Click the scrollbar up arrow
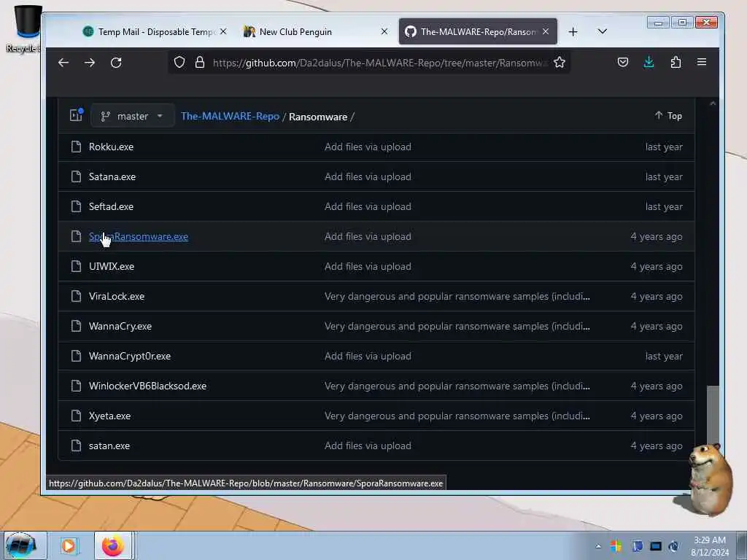 coord(713,104)
